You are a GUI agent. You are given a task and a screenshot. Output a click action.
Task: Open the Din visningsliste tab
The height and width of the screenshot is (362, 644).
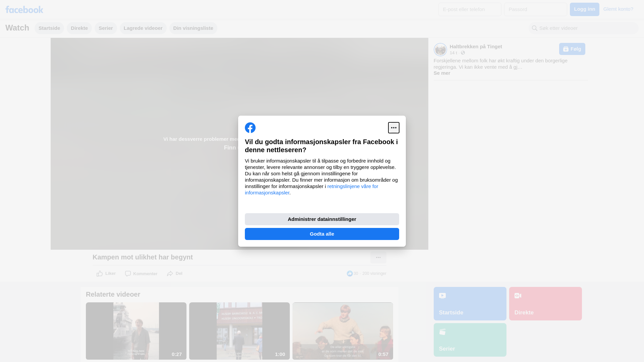193,28
